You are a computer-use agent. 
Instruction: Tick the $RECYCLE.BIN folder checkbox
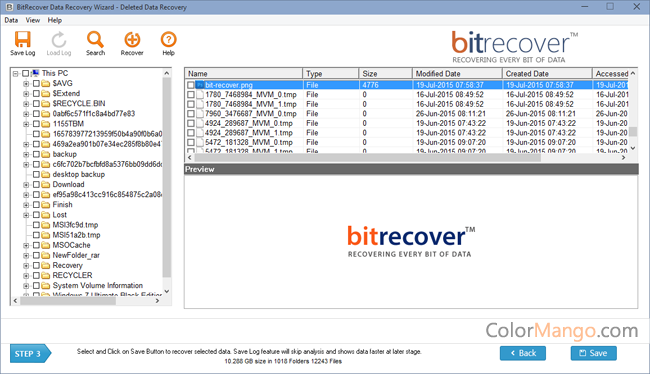(x=36, y=104)
